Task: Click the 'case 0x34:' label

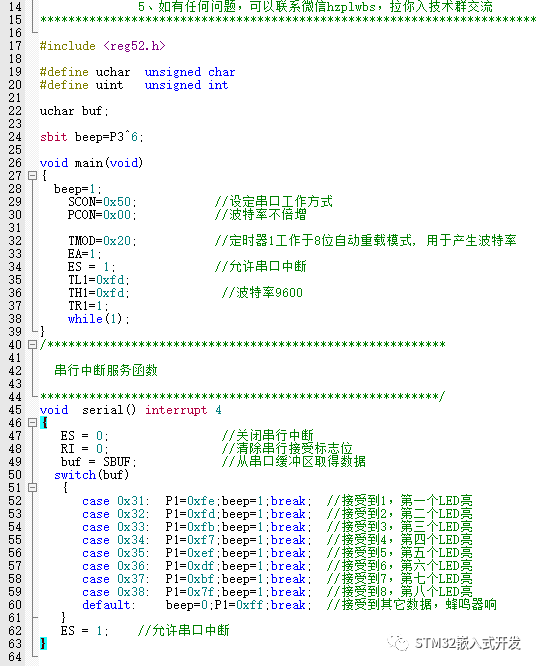Action: [116, 540]
